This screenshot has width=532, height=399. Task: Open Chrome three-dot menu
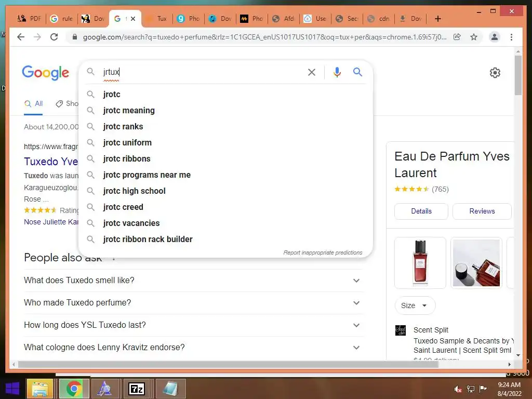[511, 37]
